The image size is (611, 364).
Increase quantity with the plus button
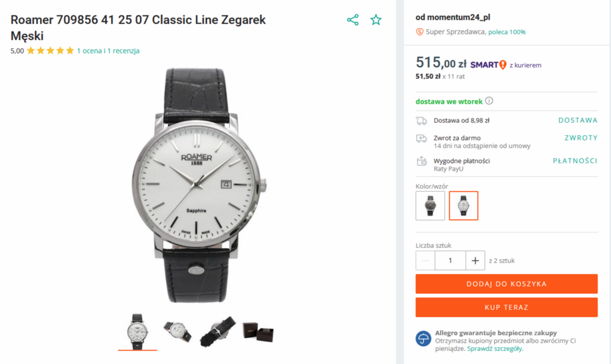coord(475,260)
